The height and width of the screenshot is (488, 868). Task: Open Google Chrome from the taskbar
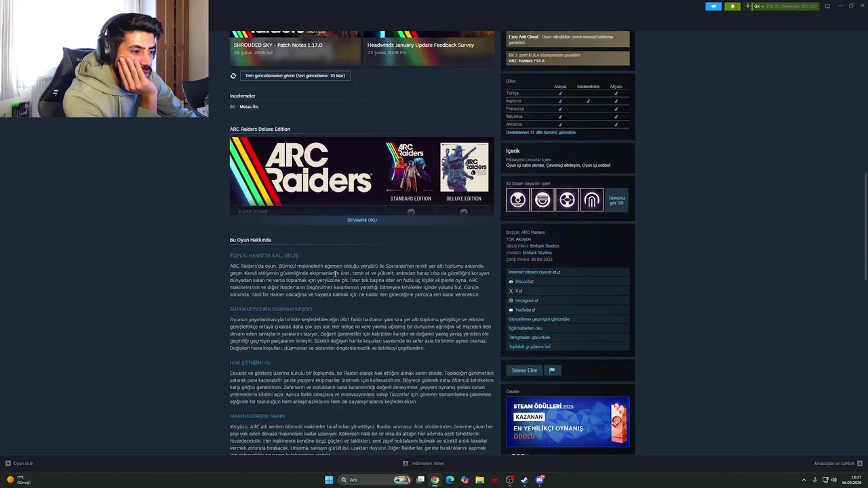(x=435, y=480)
